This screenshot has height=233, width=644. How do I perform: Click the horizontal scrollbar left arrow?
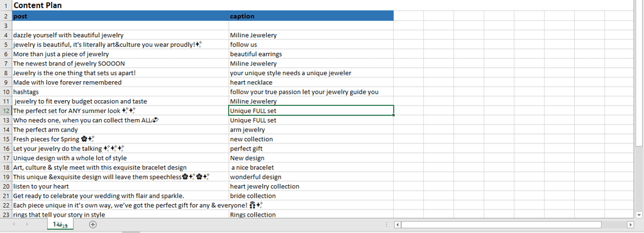click(x=397, y=225)
